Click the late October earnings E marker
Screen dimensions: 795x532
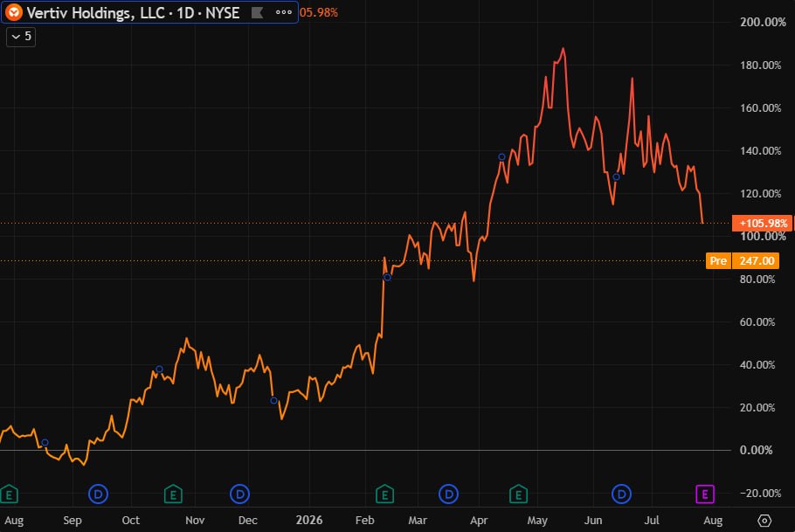point(173,494)
